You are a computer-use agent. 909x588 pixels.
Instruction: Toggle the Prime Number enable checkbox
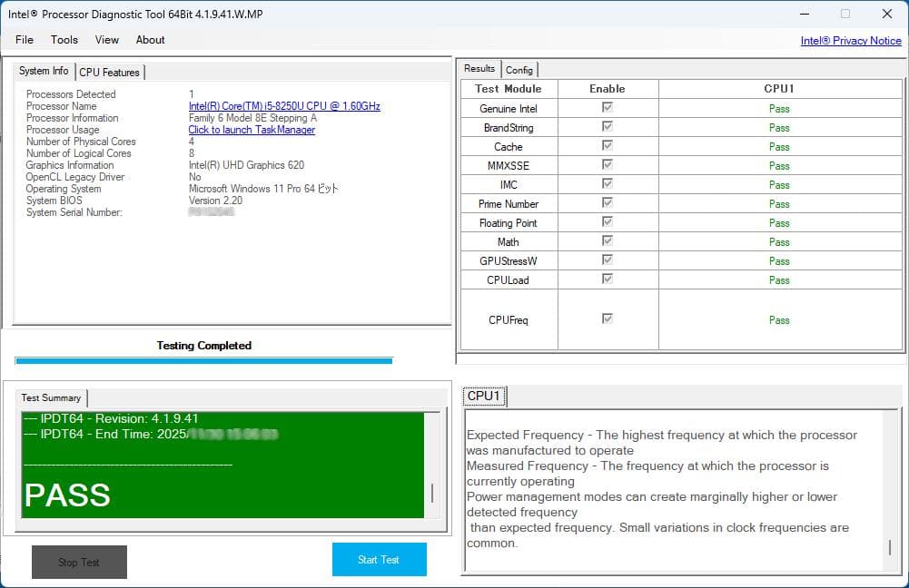coord(608,203)
